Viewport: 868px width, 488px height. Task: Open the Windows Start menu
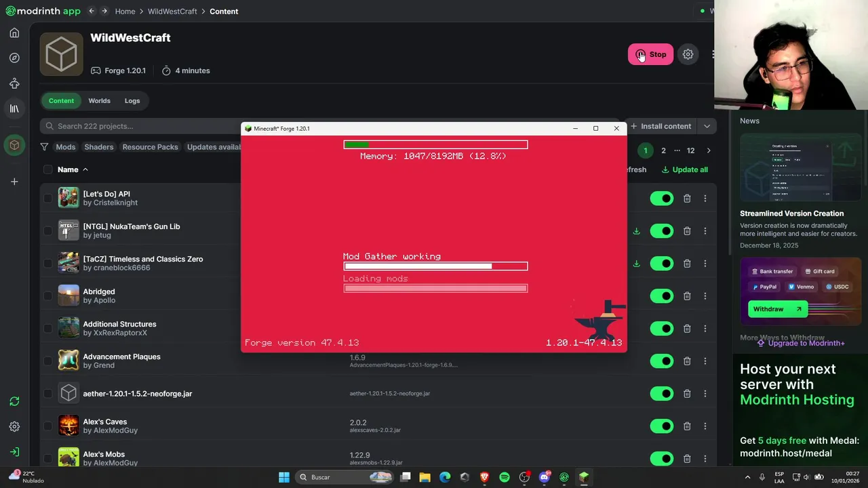point(284,477)
